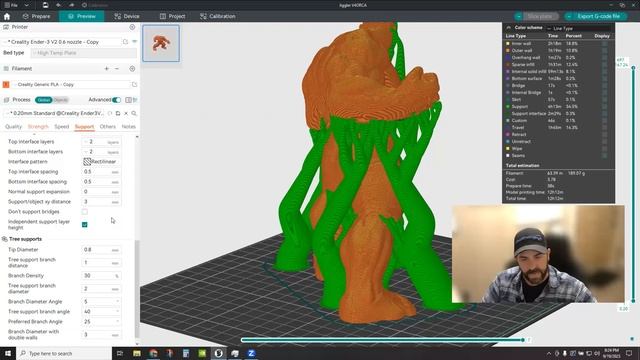The width and height of the screenshot is (640, 360).
Task: Open Slice plate dropdown arrow
Action: (519, 16)
